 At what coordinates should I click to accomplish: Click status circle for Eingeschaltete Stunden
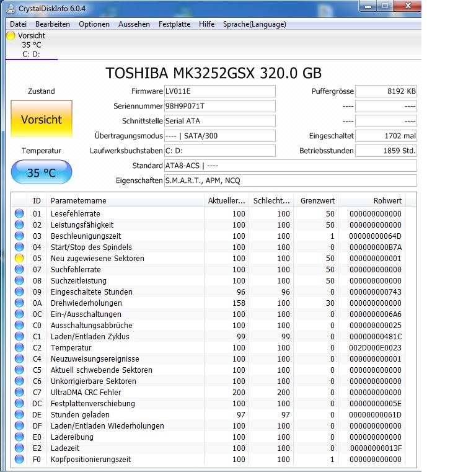coord(19,292)
